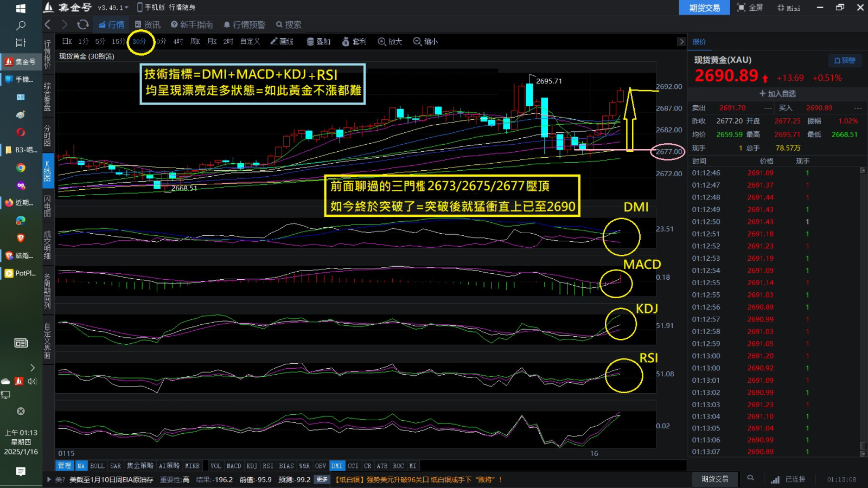Click 更多 to see more news
868x488 pixels.
click(322, 479)
